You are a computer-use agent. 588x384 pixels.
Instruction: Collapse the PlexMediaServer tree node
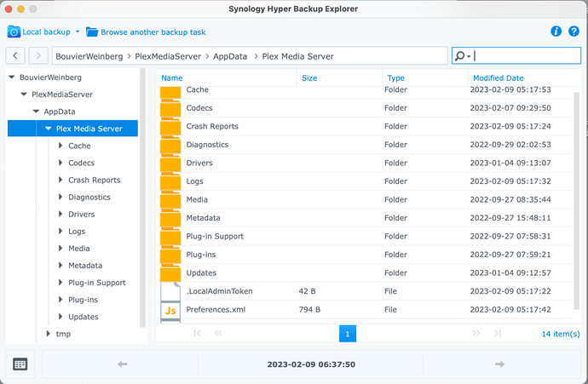tap(24, 95)
